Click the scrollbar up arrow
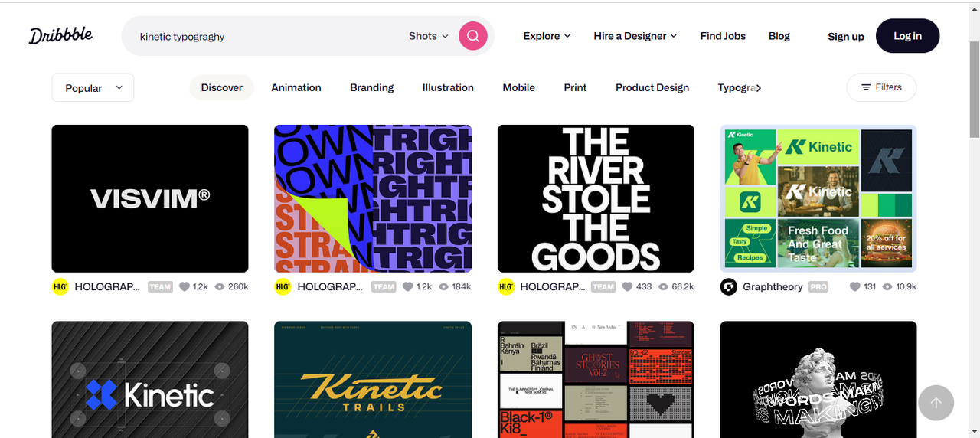The image size is (980, 438). point(974,7)
